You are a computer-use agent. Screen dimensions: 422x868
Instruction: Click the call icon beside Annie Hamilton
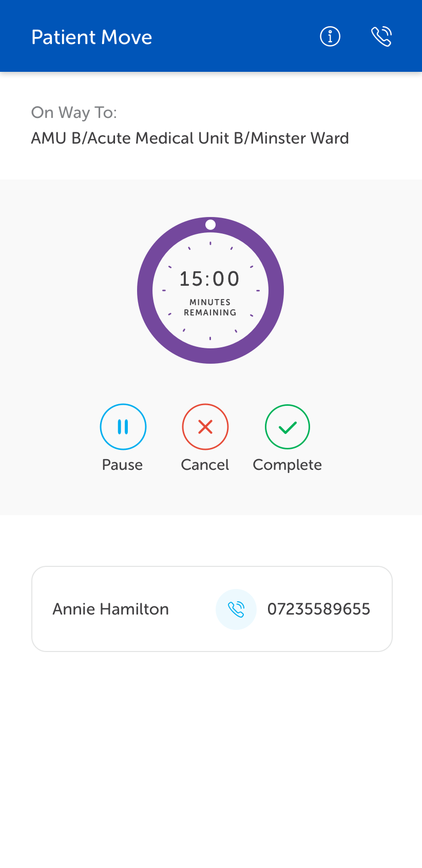coord(236,609)
